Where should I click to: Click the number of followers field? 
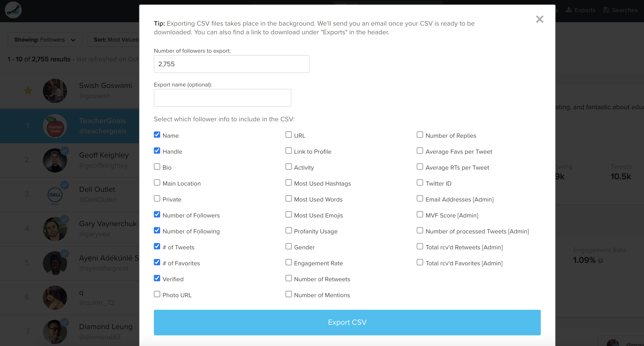point(232,64)
